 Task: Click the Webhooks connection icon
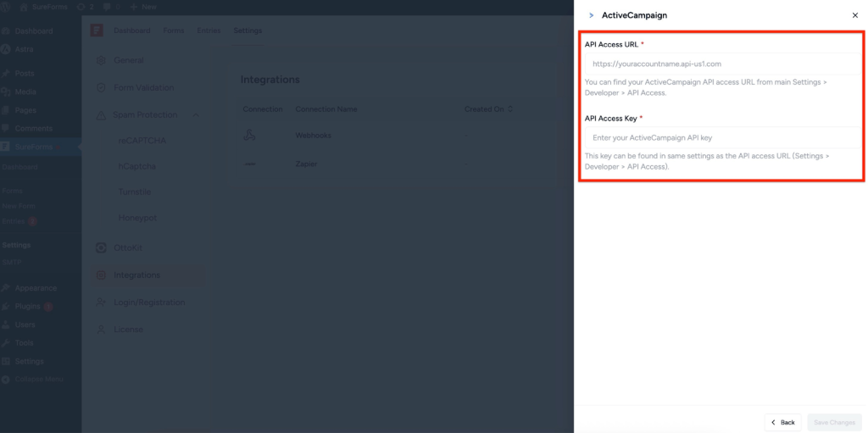tap(250, 136)
